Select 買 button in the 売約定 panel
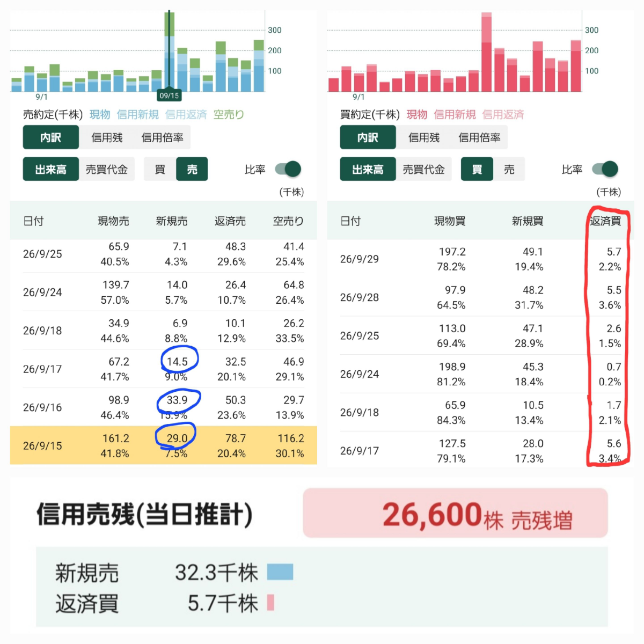The height and width of the screenshot is (644, 644). click(160, 170)
